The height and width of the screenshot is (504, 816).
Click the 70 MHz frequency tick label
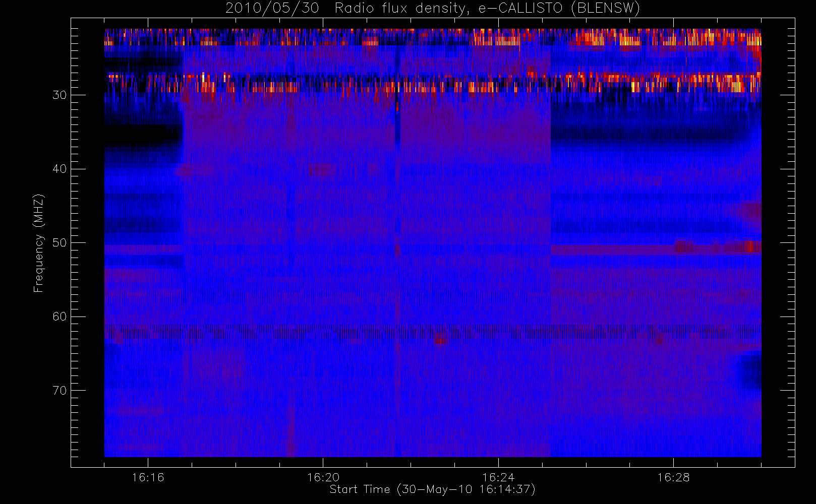pos(60,390)
